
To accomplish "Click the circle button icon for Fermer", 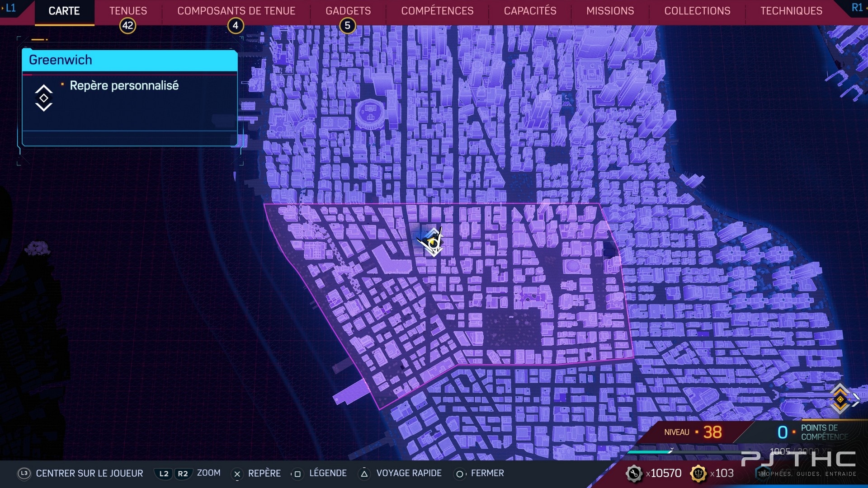I will tap(460, 474).
